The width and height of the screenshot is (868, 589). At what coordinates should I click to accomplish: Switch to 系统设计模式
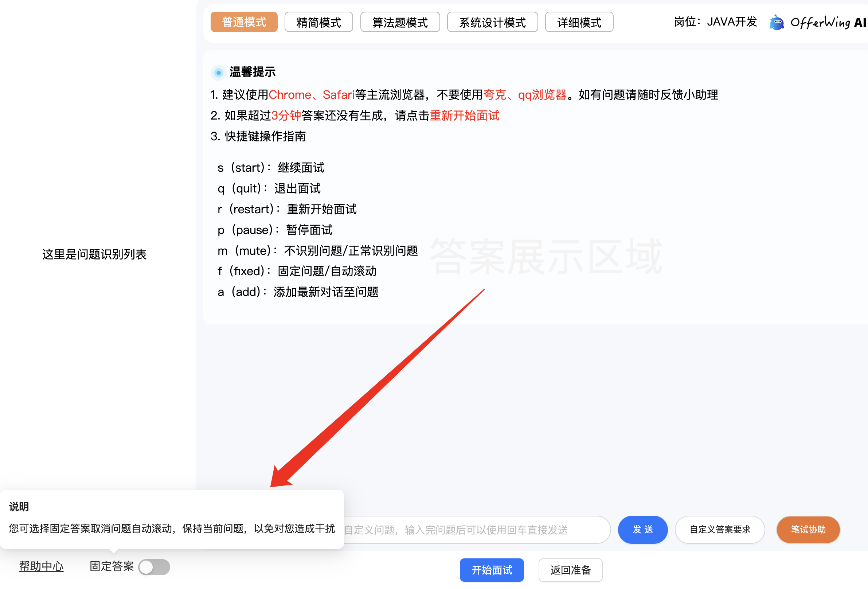492,22
